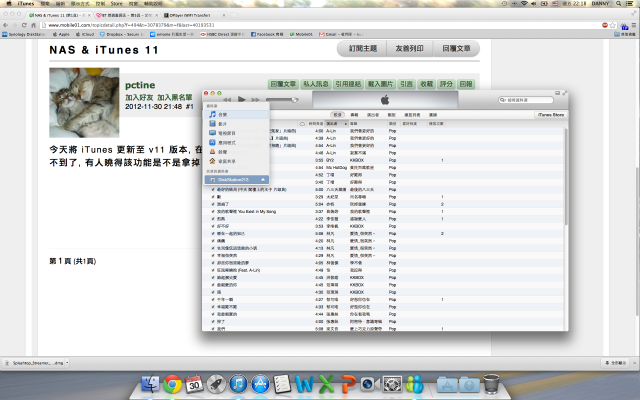640x400 pixels.
Task: Open Reminders checklist icon in Dock
Action: [282, 384]
